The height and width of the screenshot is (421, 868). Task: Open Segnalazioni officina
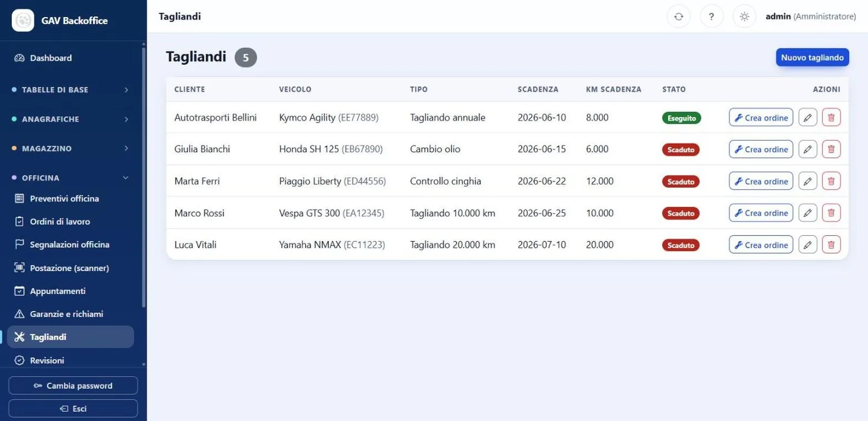[x=70, y=245]
